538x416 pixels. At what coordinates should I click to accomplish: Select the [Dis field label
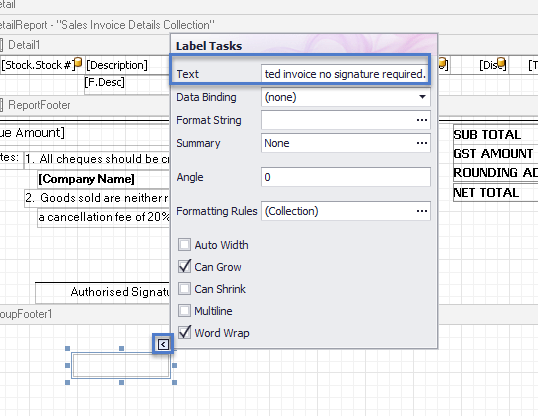[493, 65]
